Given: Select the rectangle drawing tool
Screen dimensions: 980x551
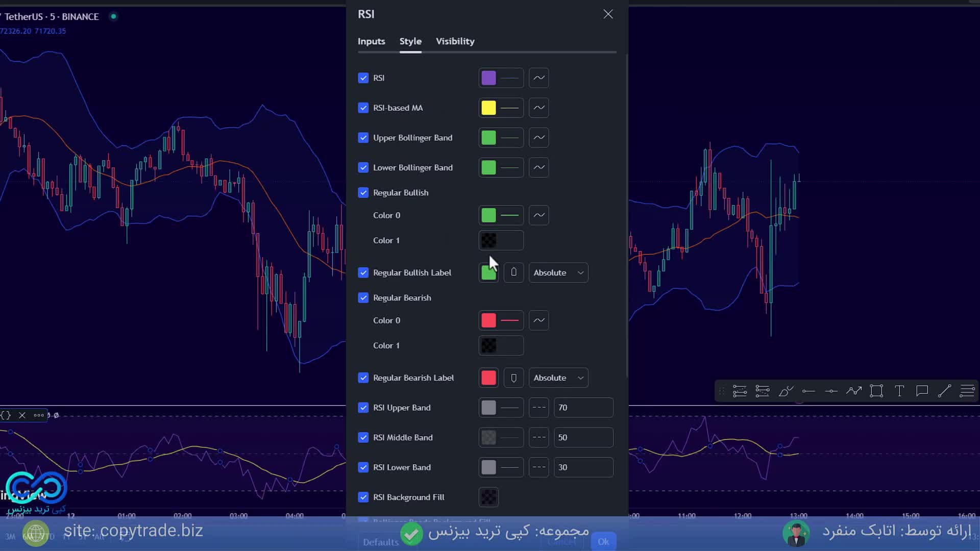Looking at the screenshot, I should (x=876, y=391).
